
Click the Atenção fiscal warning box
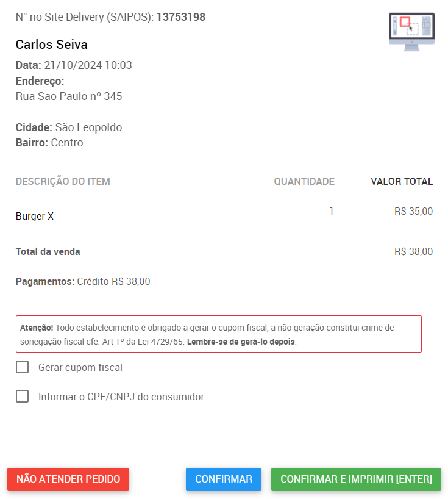[x=219, y=334]
